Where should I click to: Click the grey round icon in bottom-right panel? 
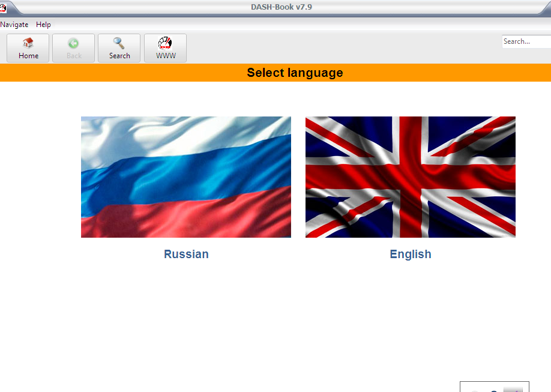point(475,390)
